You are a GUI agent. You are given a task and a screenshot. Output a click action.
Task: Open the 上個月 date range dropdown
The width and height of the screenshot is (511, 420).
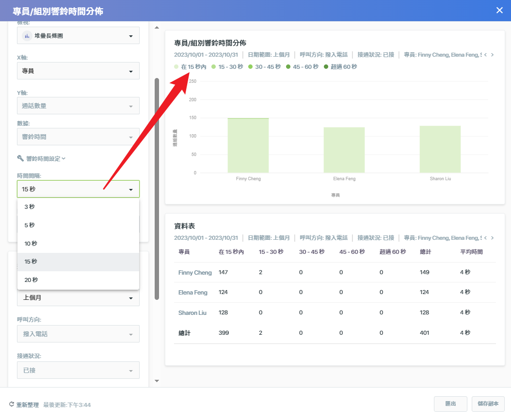click(78, 298)
